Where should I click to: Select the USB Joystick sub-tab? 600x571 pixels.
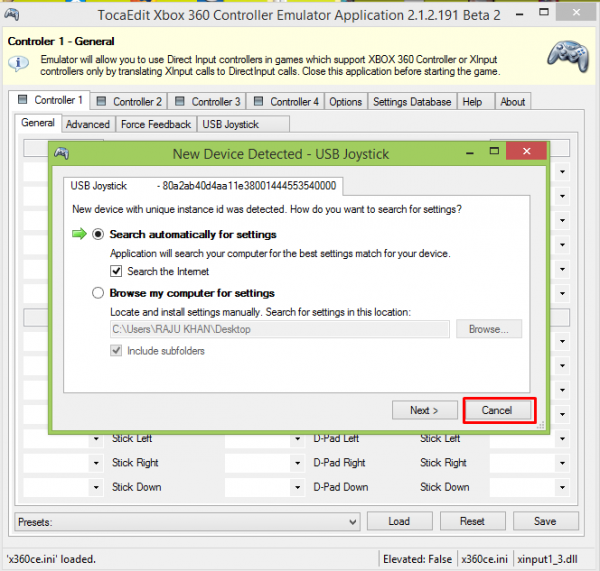click(x=243, y=124)
